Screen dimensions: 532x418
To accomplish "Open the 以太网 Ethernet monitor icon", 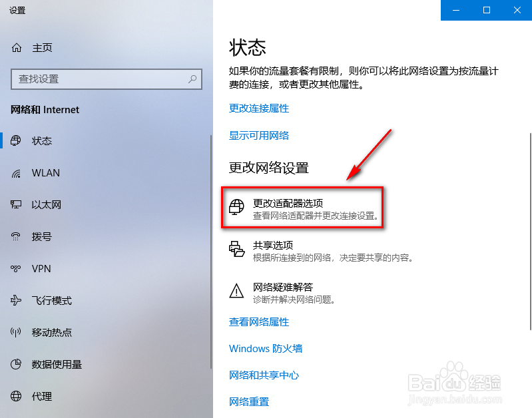I will click(16, 204).
